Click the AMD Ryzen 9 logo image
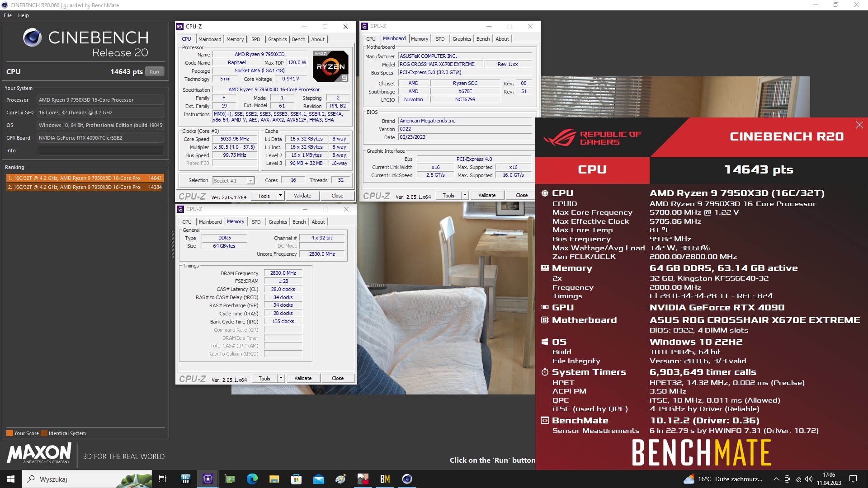 click(330, 66)
